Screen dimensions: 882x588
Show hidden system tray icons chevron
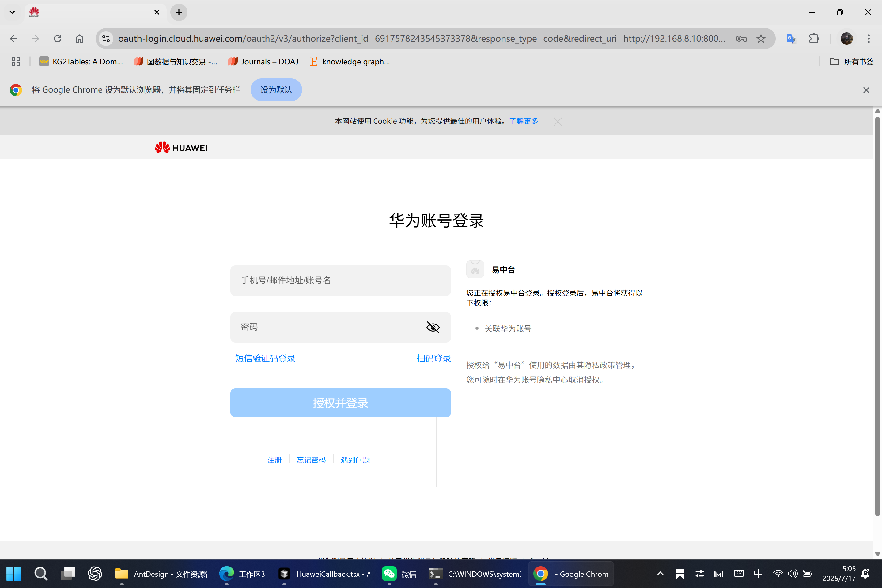pyautogui.click(x=661, y=574)
